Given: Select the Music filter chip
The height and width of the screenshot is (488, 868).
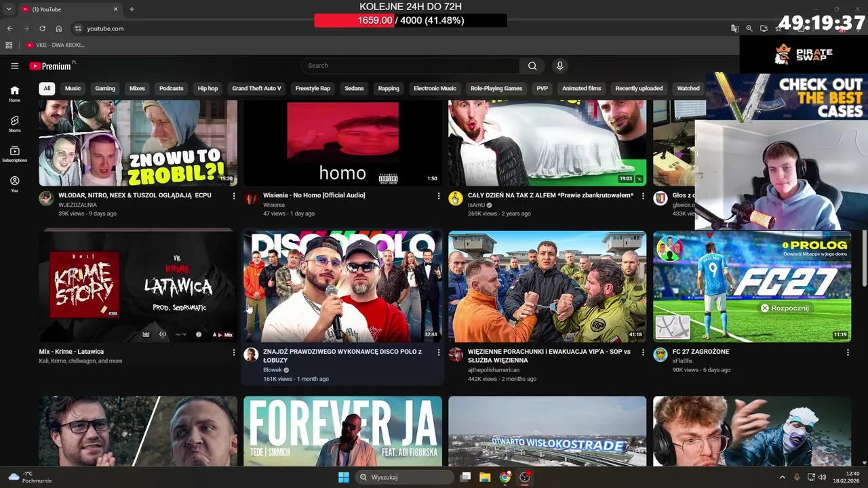Looking at the screenshot, I should (73, 88).
